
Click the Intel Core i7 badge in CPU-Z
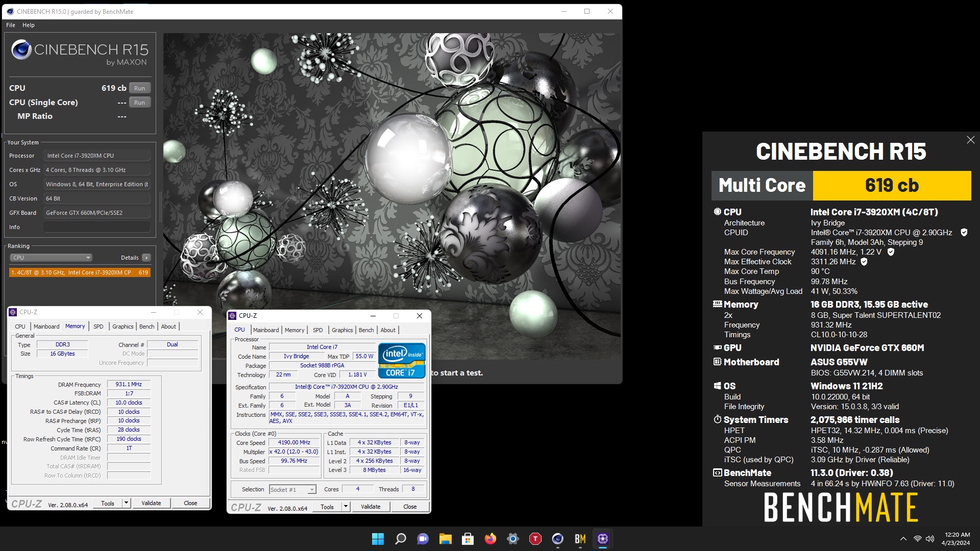(x=402, y=360)
